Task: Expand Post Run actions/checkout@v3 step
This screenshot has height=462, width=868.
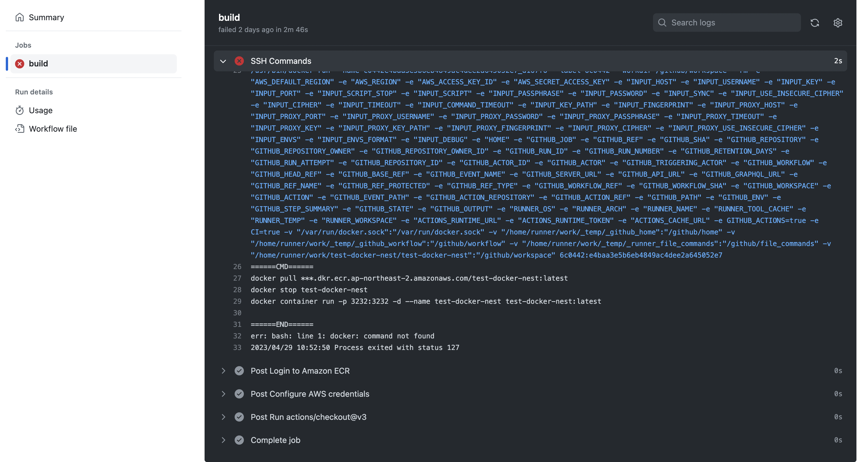Action: (x=223, y=417)
